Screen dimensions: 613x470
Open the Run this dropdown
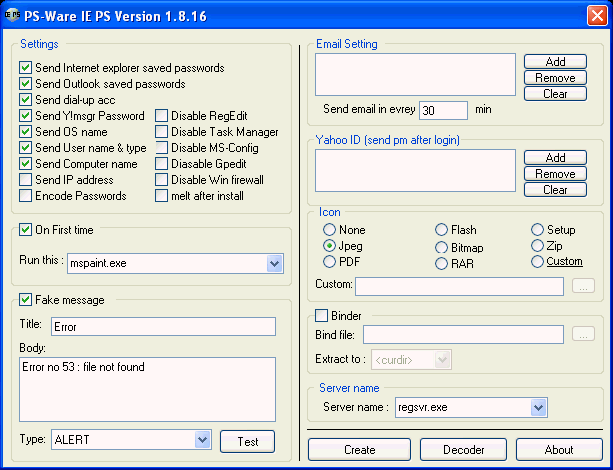275,263
